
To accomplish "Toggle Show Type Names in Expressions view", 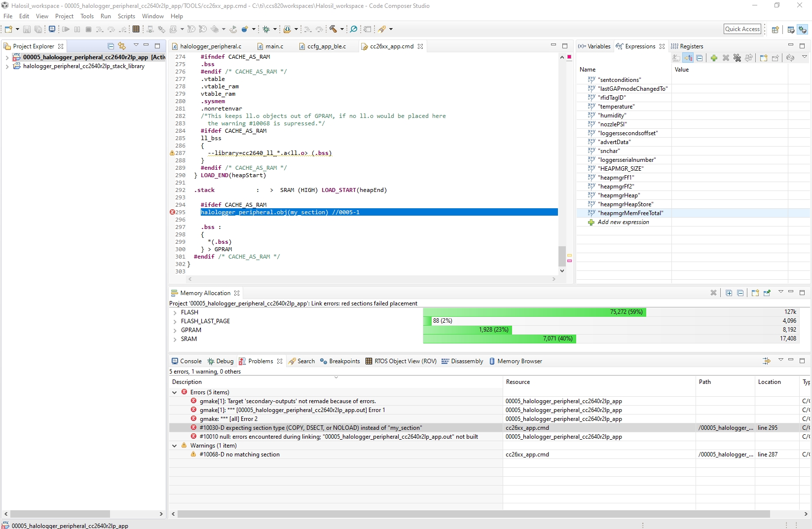I will pos(676,58).
